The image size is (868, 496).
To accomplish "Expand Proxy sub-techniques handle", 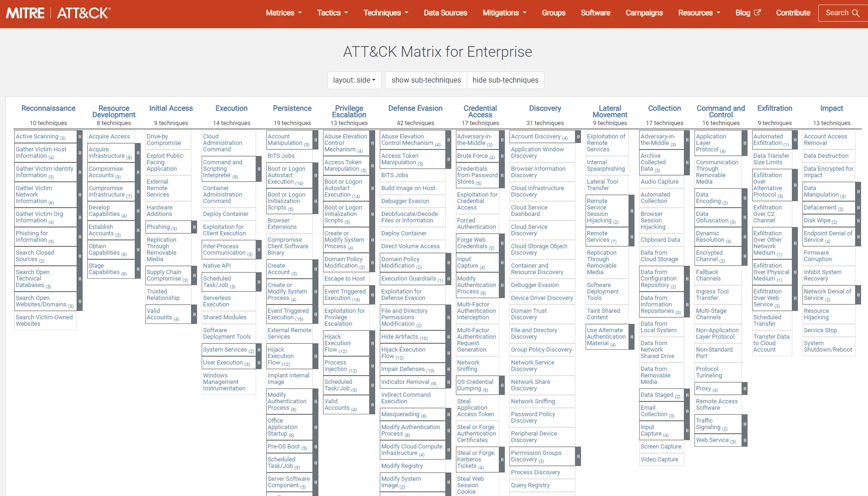I will coord(744,388).
